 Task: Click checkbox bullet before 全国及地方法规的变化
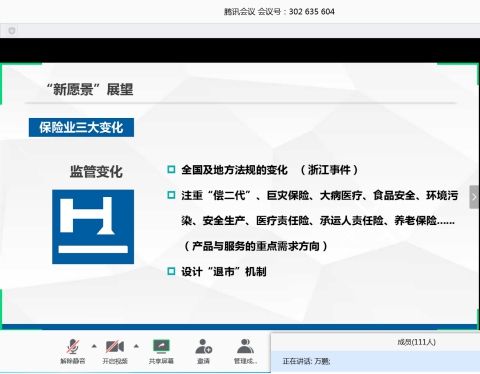pos(171,170)
